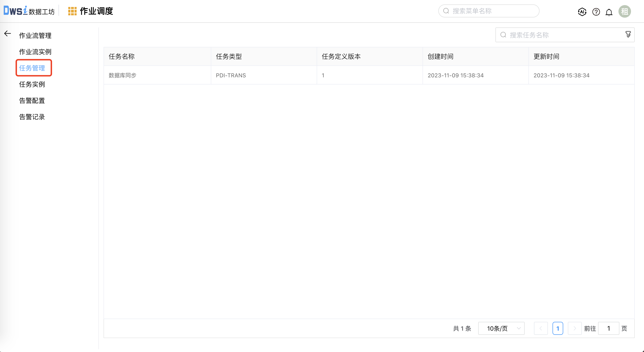Click the back arrow above 作业流管理

(x=7, y=33)
